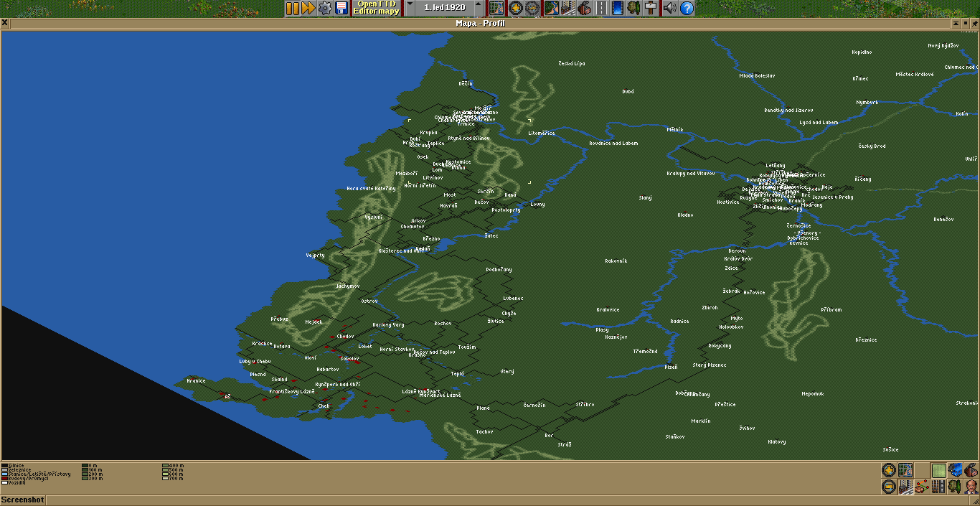Screen dimensions: 980x506
Task: Click the Nymburk town label
Action: coord(867,102)
